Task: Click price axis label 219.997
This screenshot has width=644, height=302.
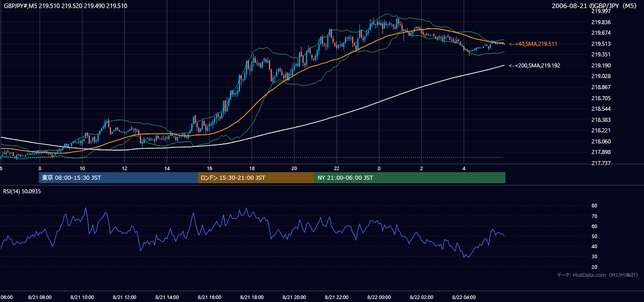Action: click(601, 11)
